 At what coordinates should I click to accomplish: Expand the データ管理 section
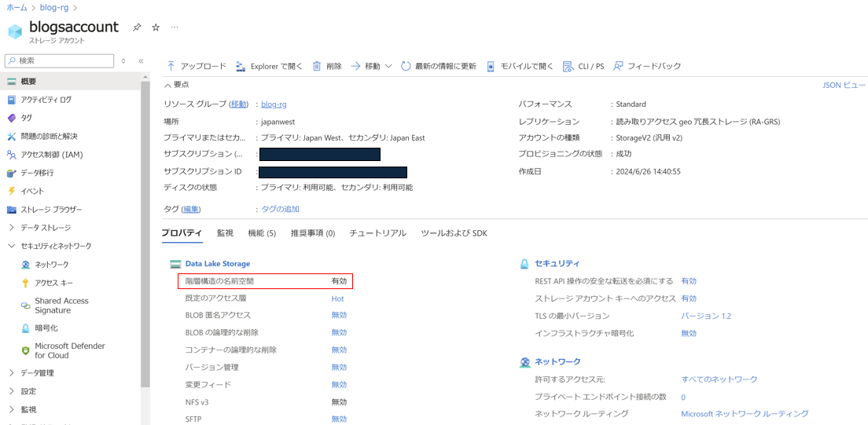tap(12, 373)
